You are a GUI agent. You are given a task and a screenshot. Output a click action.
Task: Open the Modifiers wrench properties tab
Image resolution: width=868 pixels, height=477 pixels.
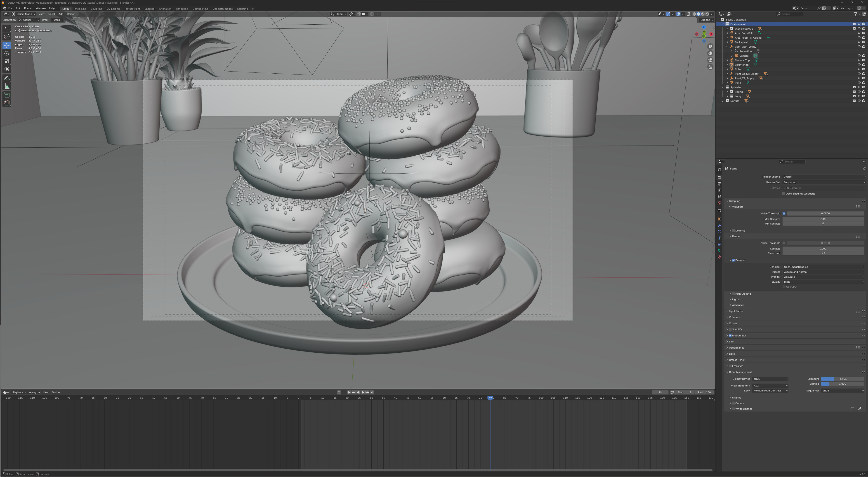pyautogui.click(x=719, y=226)
